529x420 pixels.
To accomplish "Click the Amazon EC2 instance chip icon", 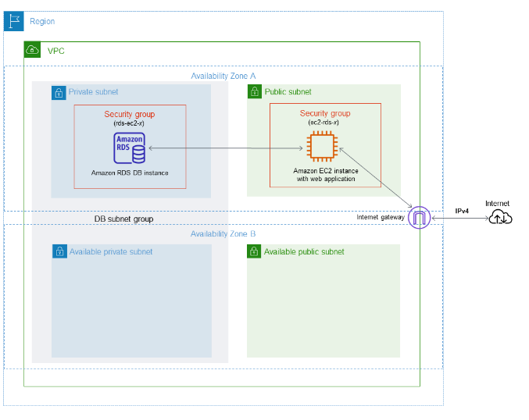I will [322, 146].
